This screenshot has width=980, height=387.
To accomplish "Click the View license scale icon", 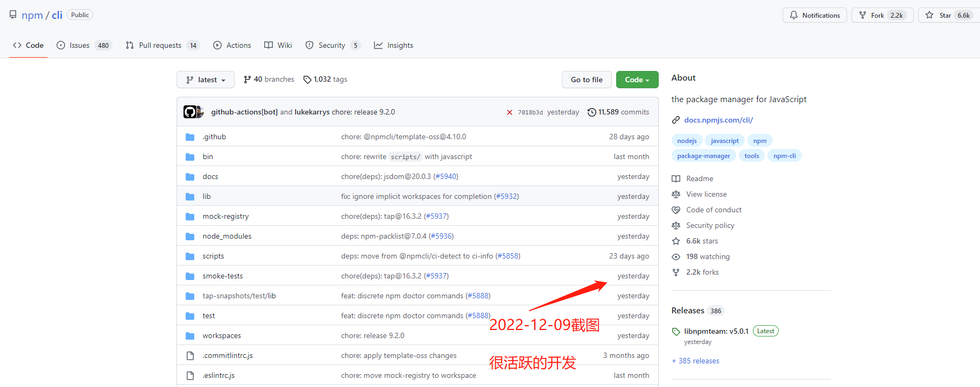I will tap(676, 195).
